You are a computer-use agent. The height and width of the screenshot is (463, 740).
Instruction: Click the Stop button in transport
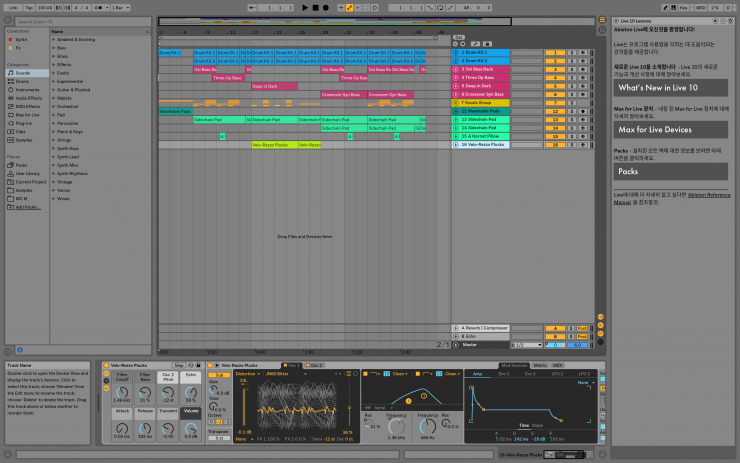[315, 7]
